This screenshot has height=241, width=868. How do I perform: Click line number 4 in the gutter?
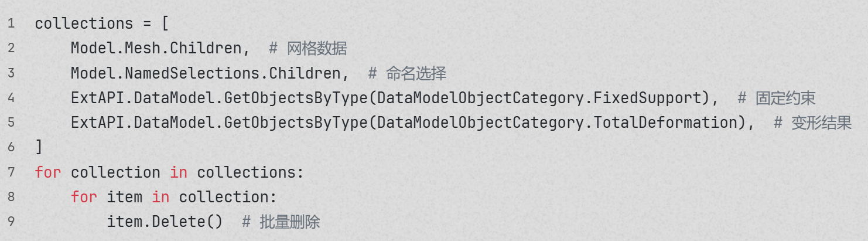(x=11, y=98)
